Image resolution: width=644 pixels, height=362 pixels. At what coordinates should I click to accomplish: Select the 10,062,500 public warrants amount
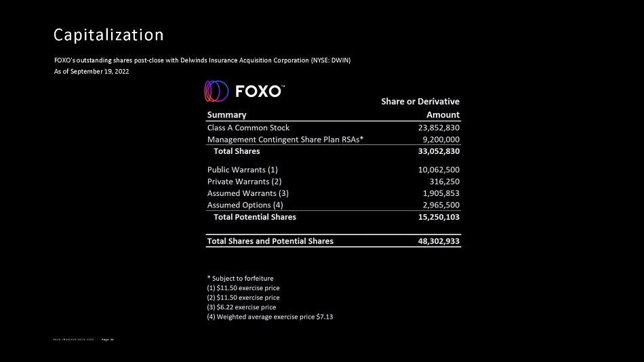click(439, 169)
